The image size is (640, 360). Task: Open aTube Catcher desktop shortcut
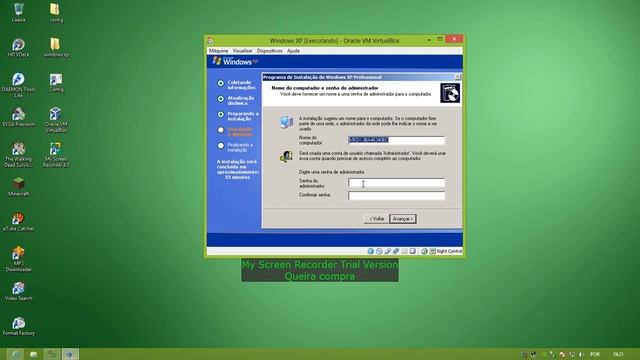pyautogui.click(x=18, y=222)
